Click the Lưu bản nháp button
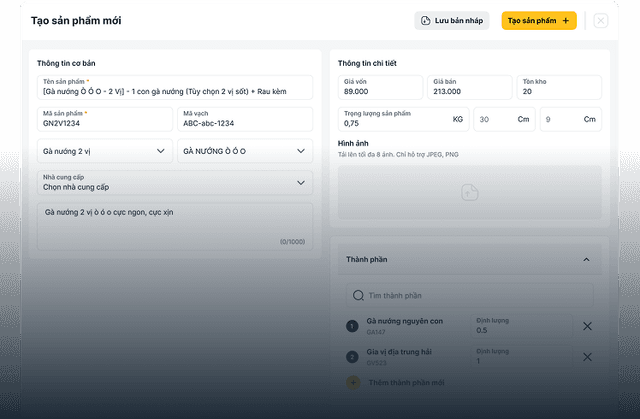Viewport: 640px width, 419px height. point(452,20)
